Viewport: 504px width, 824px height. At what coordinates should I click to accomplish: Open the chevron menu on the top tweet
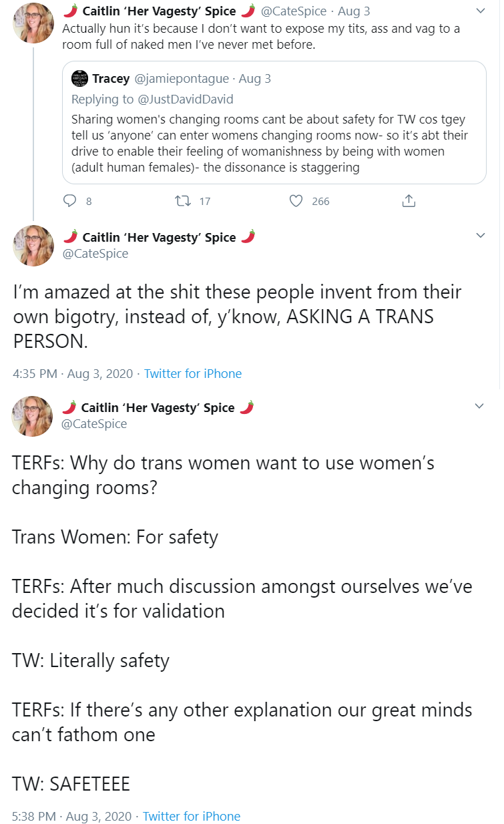tap(479, 11)
